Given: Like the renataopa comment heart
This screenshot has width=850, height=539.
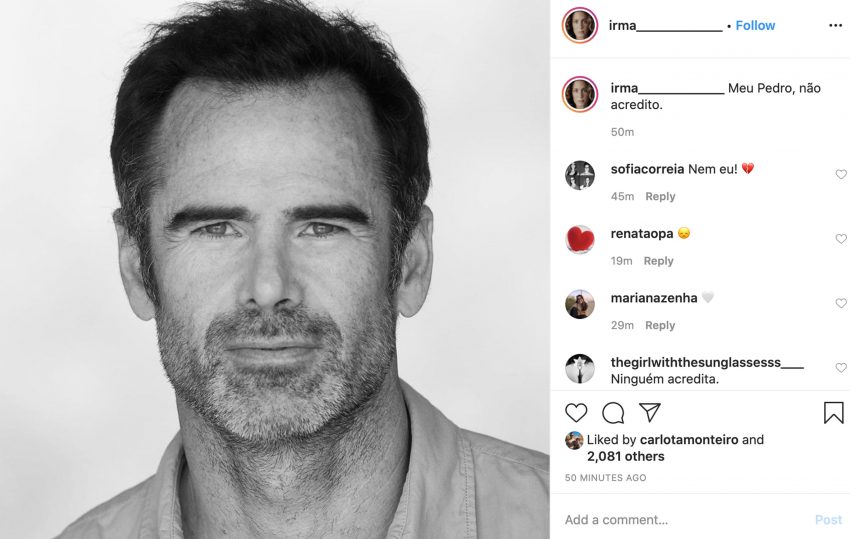Looking at the screenshot, I should [x=841, y=239].
